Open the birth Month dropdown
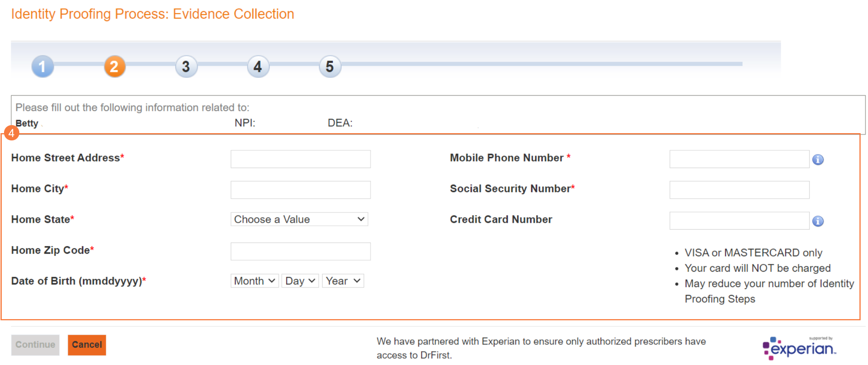This screenshot has width=868, height=365. [x=254, y=281]
